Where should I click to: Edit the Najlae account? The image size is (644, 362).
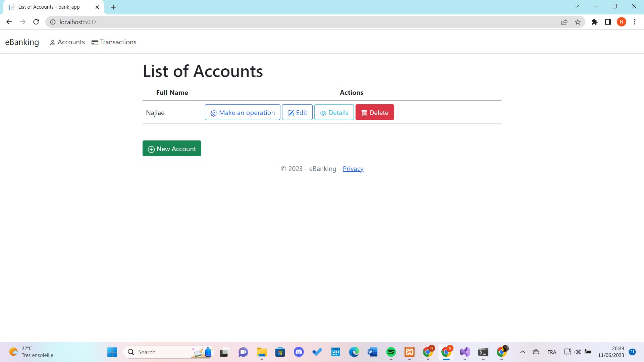point(297,113)
